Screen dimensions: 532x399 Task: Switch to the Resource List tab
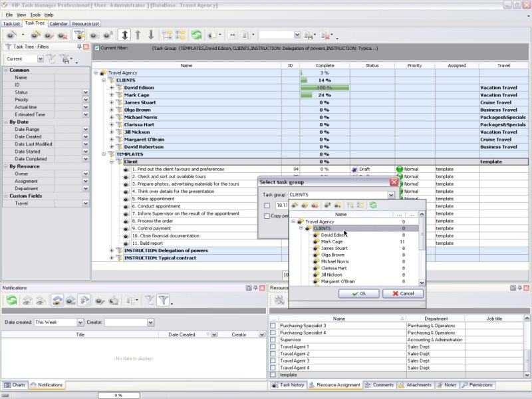(x=86, y=24)
